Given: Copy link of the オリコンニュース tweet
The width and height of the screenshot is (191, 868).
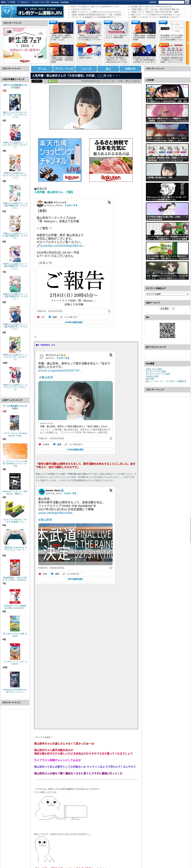Looking at the screenshot, I should click(x=74, y=444).
